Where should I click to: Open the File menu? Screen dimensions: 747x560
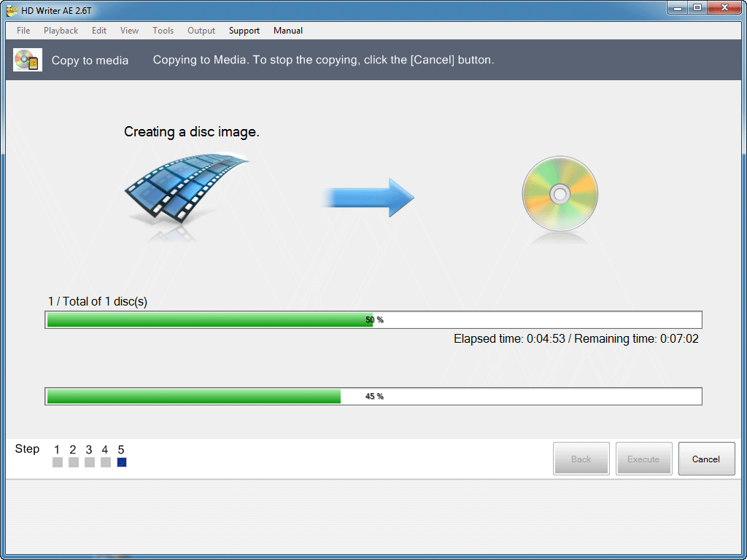tap(23, 31)
